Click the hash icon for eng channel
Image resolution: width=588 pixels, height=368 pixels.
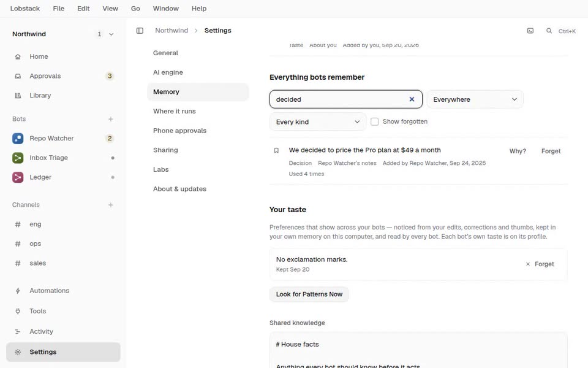click(18, 224)
